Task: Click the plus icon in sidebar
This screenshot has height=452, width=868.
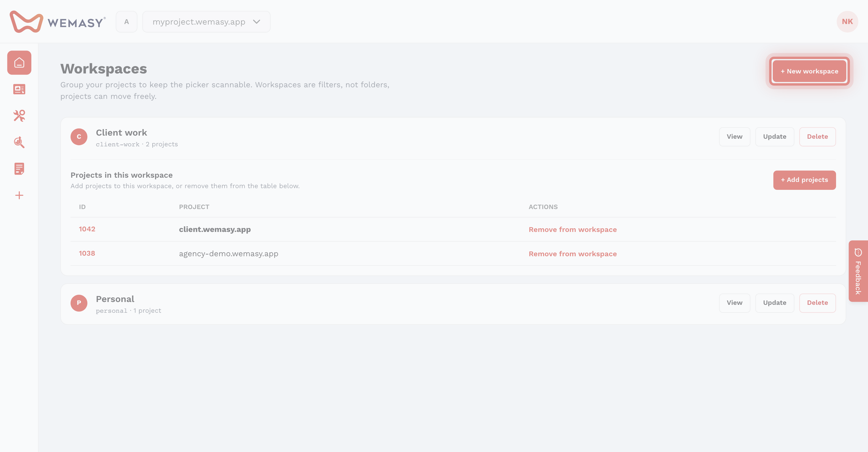Action: (19, 195)
